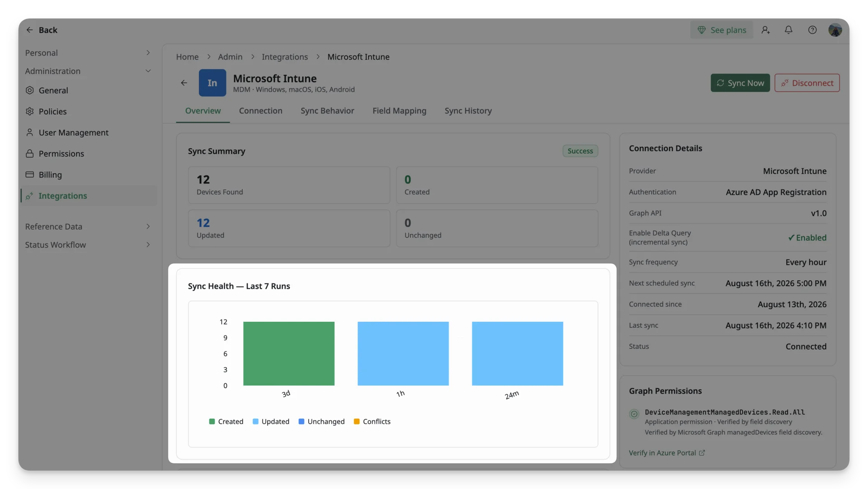Click the orange Conflicts legend swatch
This screenshot has width=868, height=489.
pos(357,422)
